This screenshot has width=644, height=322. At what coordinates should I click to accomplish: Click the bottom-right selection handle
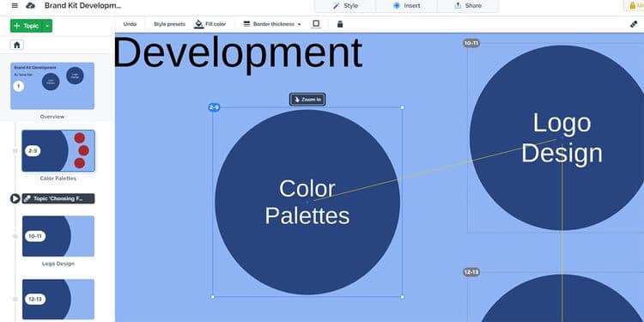402,296
